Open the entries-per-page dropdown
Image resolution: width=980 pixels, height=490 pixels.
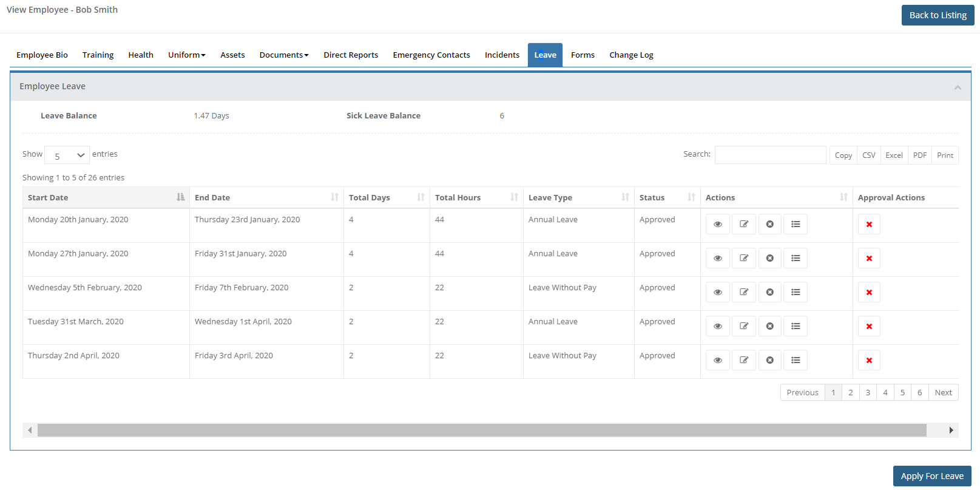[67, 155]
